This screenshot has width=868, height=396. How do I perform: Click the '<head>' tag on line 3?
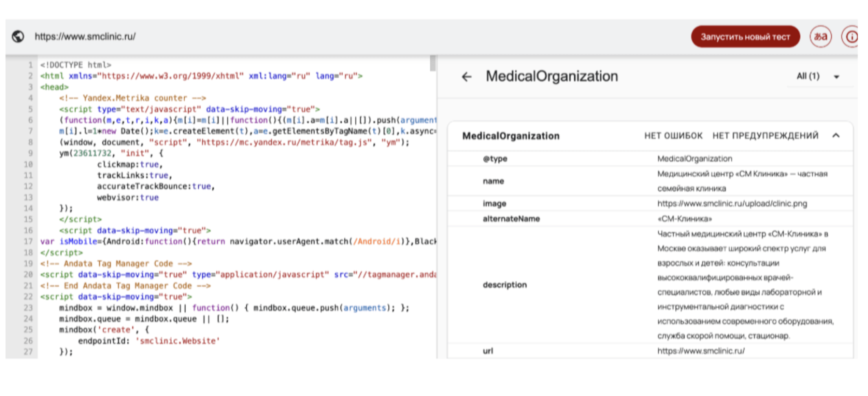(54, 87)
